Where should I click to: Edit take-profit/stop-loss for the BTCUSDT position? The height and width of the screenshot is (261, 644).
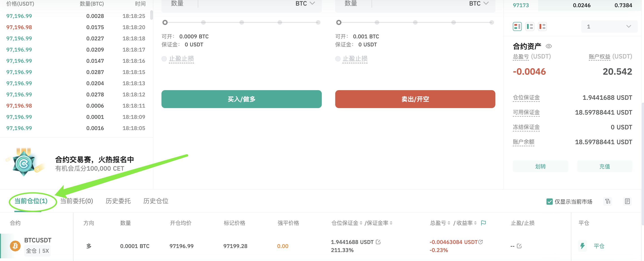(x=519, y=246)
